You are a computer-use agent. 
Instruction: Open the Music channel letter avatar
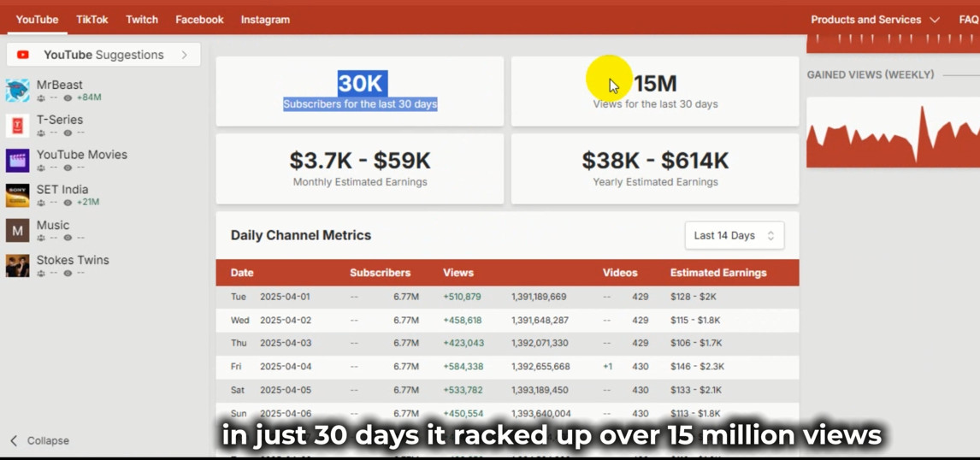tap(17, 231)
